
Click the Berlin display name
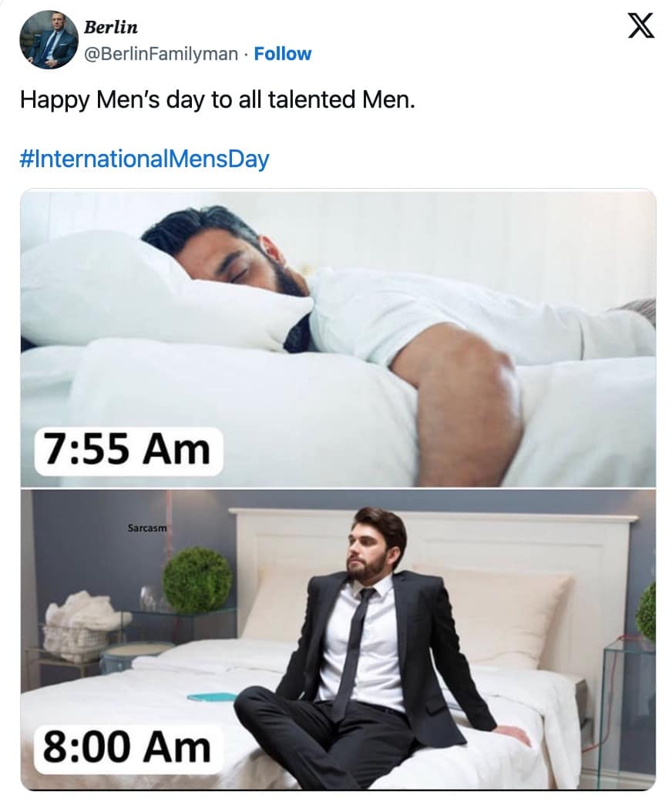click(110, 27)
